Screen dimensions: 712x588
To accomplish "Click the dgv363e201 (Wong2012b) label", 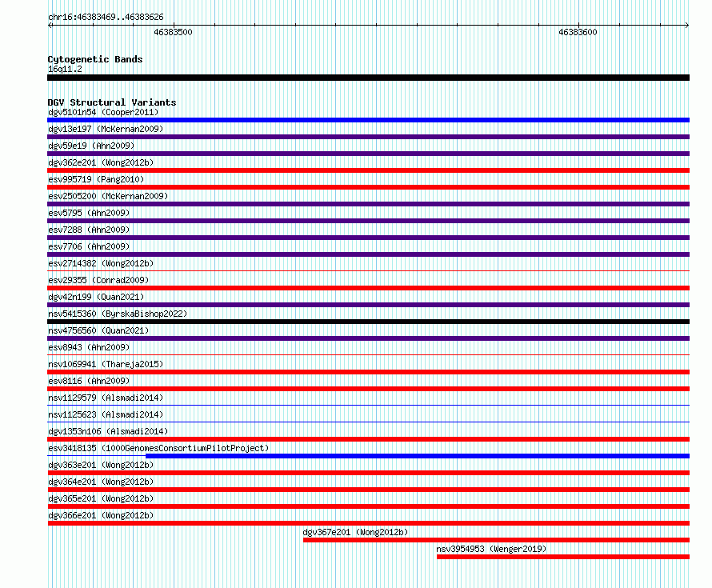I will tap(101, 465).
